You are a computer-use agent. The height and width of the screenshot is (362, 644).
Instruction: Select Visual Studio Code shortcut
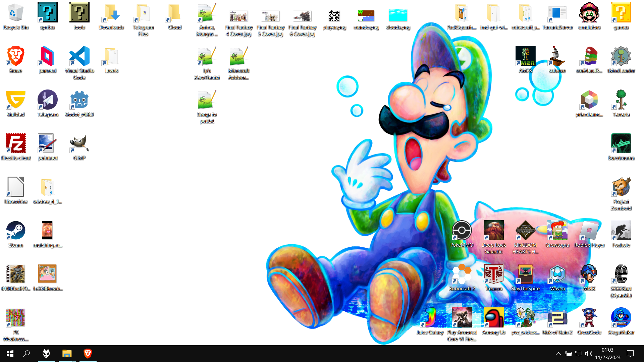(x=79, y=63)
